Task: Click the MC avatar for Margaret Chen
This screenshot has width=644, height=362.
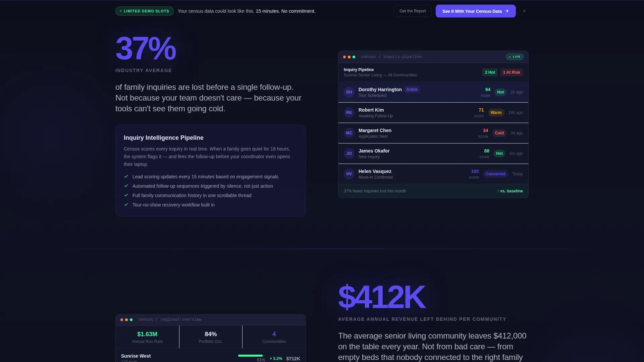Action: point(349,133)
